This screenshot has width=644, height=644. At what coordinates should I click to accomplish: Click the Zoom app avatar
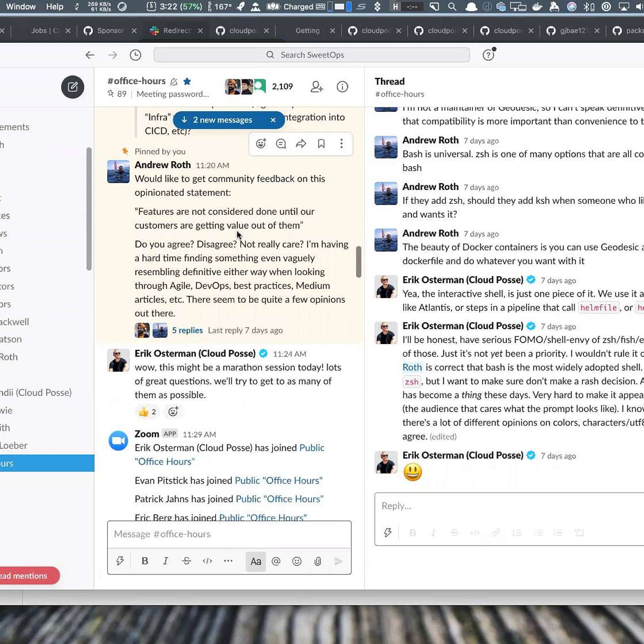[118, 441]
